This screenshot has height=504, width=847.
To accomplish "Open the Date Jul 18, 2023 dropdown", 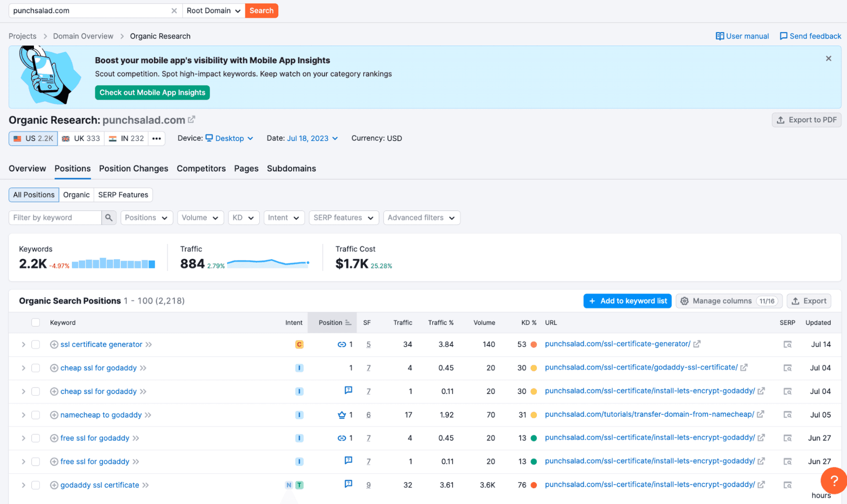I will tap(312, 138).
